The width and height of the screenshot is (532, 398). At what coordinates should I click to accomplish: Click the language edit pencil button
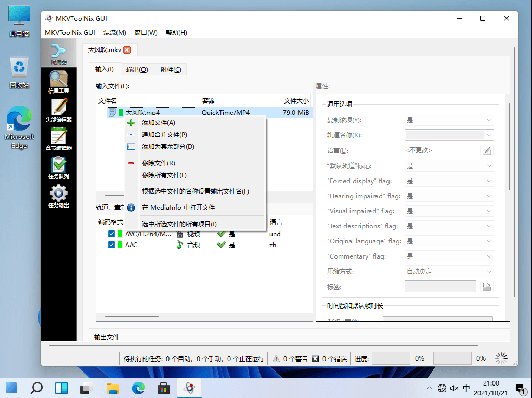coord(487,150)
